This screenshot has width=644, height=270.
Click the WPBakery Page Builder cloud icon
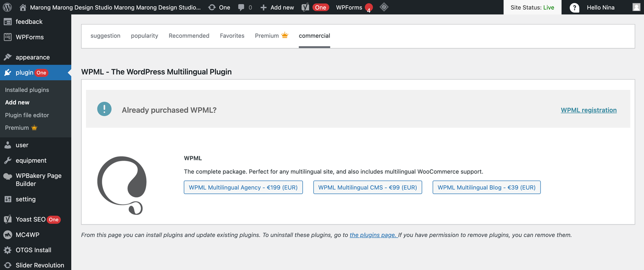(8, 176)
